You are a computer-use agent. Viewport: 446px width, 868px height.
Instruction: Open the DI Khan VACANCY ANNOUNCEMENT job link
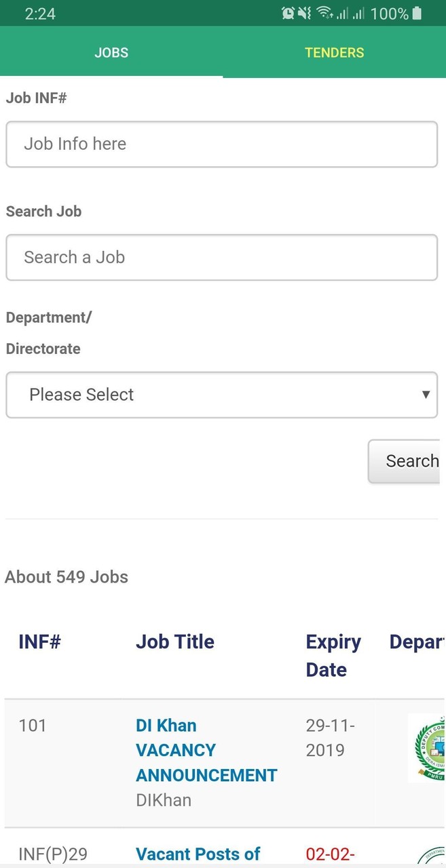pos(206,749)
